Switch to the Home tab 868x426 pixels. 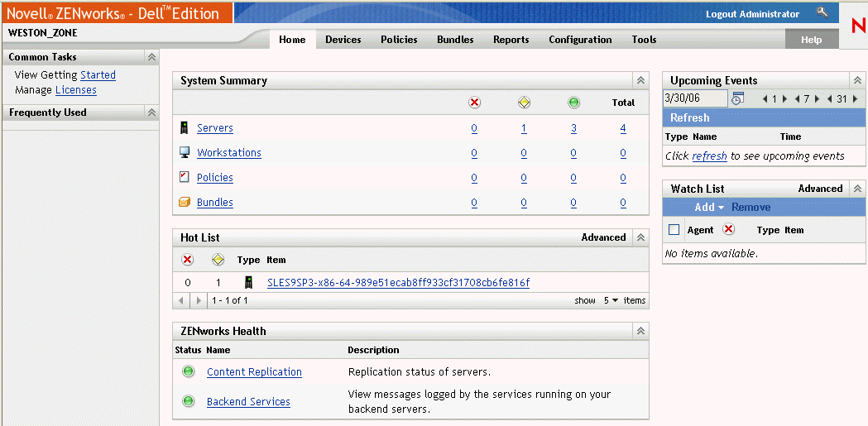(292, 39)
